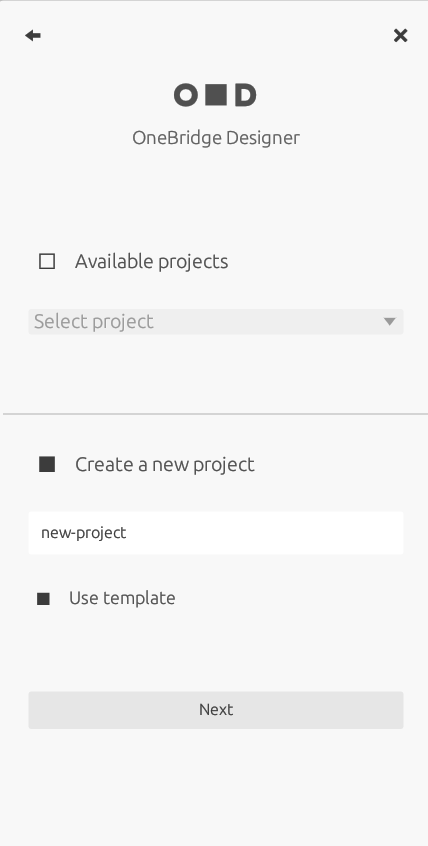The height and width of the screenshot is (846, 428).
Task: Click the Select project placeholder text
Action: click(x=94, y=322)
